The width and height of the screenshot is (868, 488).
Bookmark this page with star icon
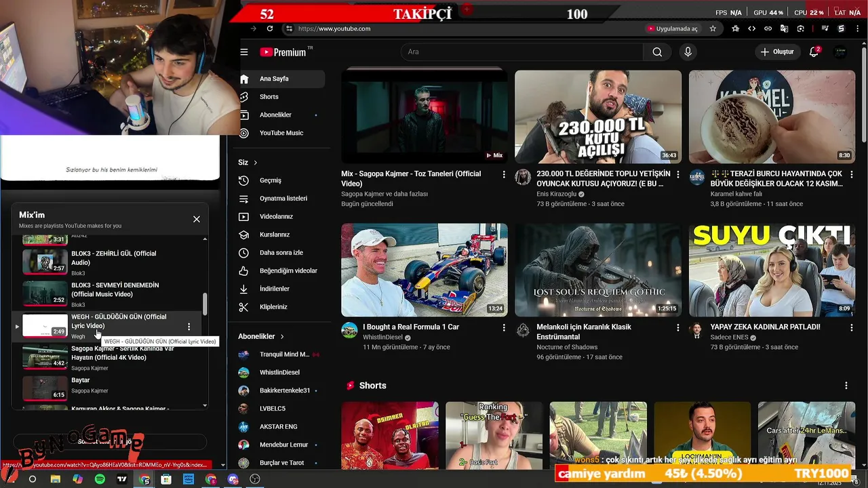click(713, 28)
